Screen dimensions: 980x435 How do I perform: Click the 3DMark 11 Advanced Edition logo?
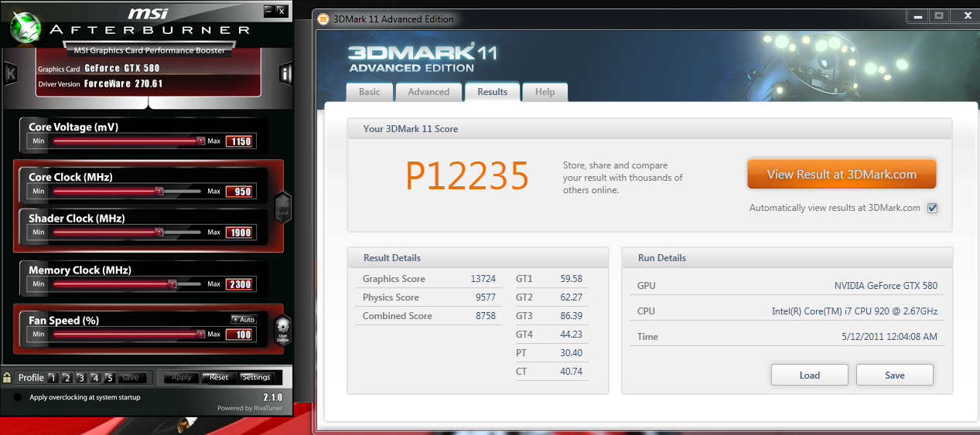click(x=422, y=59)
